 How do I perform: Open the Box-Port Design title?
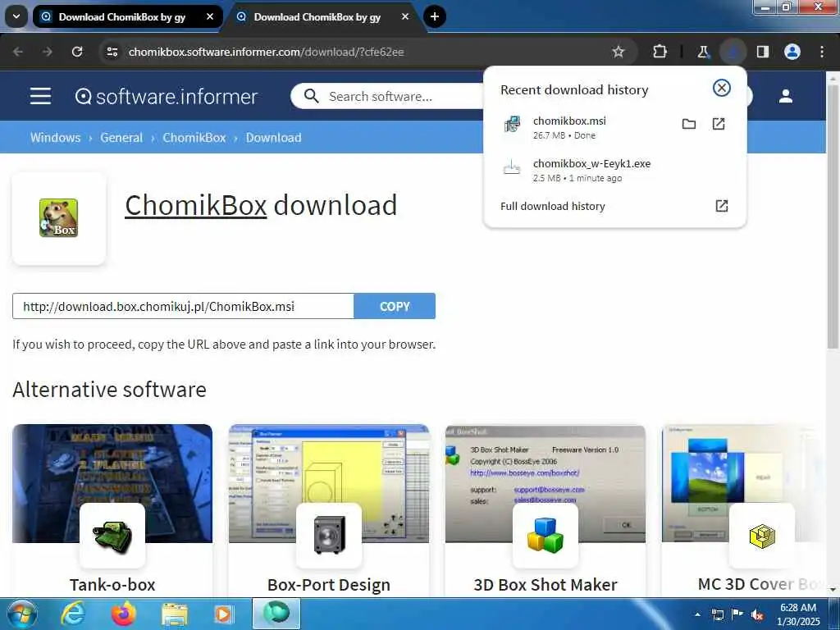328,584
